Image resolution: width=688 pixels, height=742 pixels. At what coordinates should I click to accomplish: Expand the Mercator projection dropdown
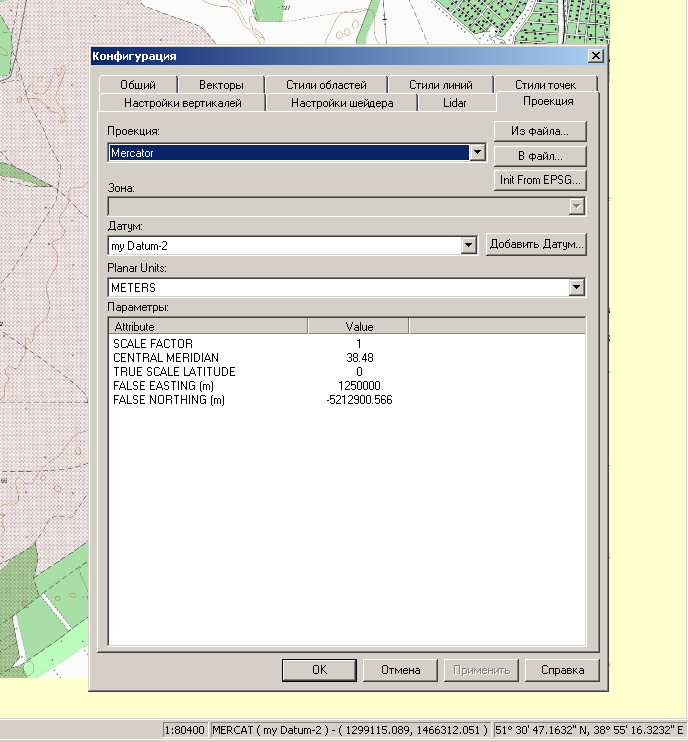point(477,153)
